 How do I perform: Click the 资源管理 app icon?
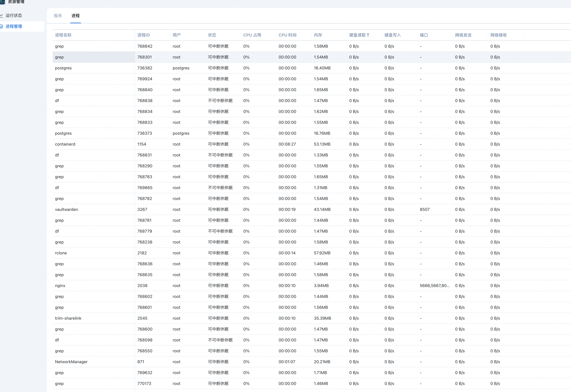click(x=2, y=2)
